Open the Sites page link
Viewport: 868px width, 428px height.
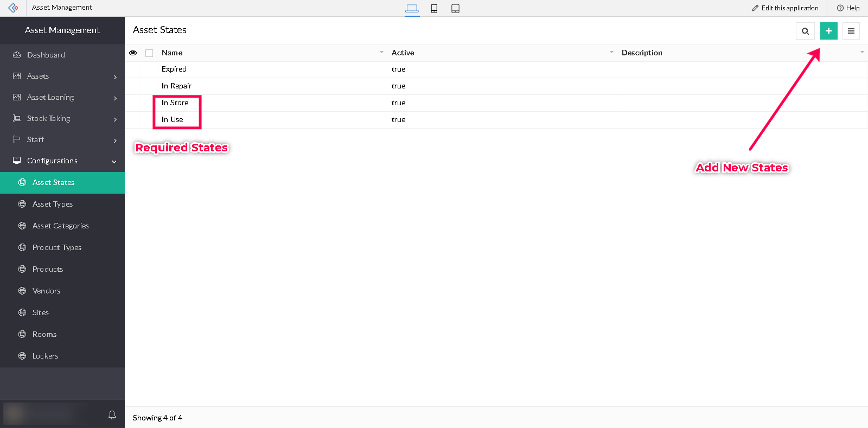point(62,312)
